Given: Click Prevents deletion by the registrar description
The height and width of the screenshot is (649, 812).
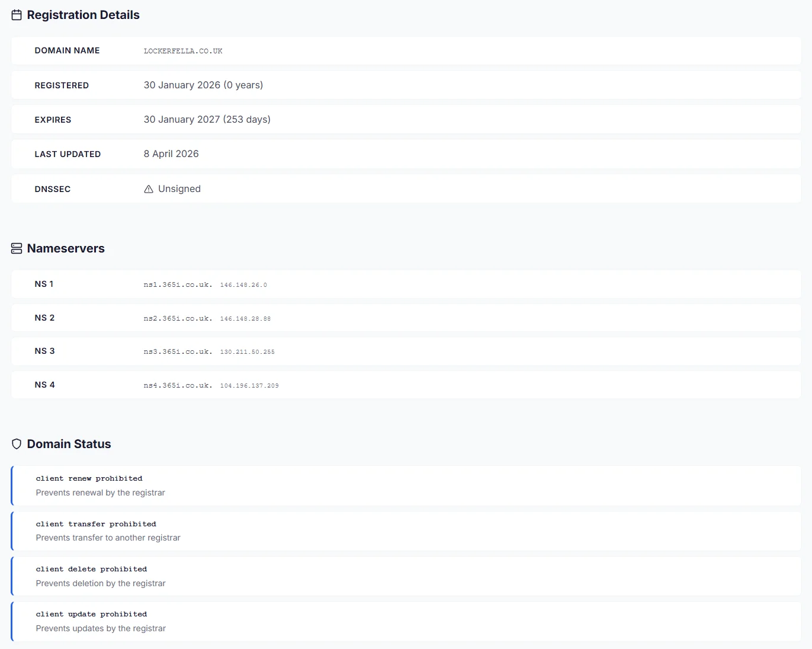Looking at the screenshot, I should coord(101,583).
